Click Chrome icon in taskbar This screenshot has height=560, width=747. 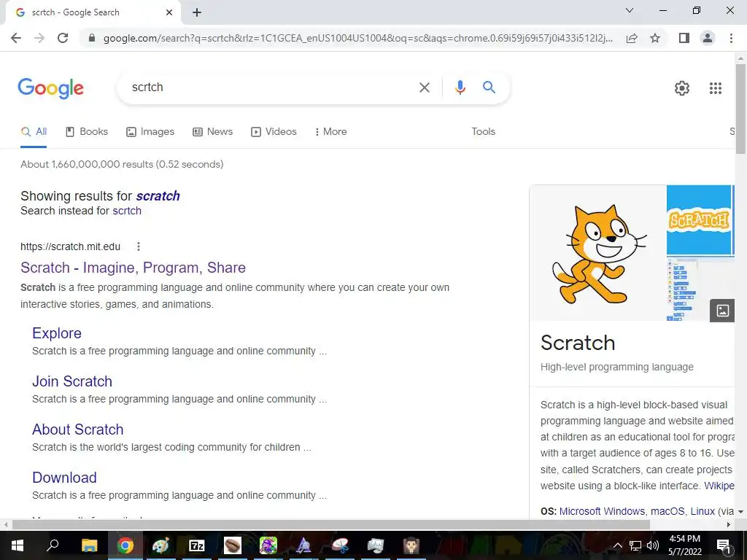click(x=125, y=545)
